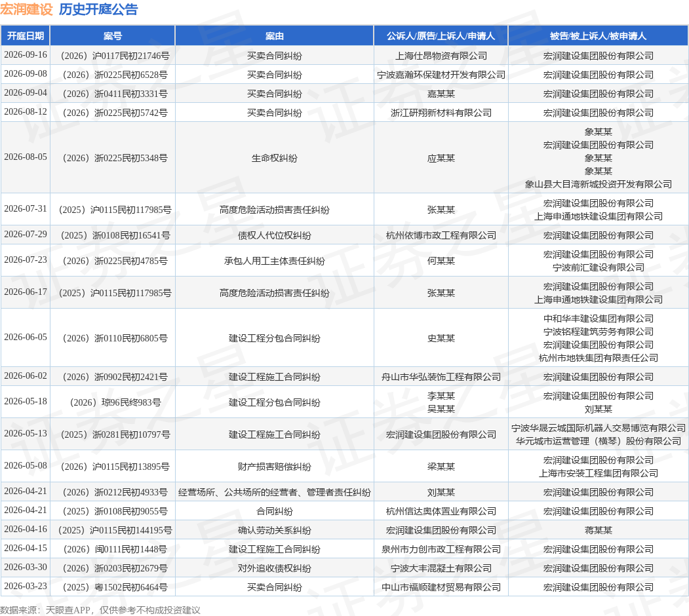Click the 历史开庭公告 heading
This screenshot has height=616, width=689.
98,9
